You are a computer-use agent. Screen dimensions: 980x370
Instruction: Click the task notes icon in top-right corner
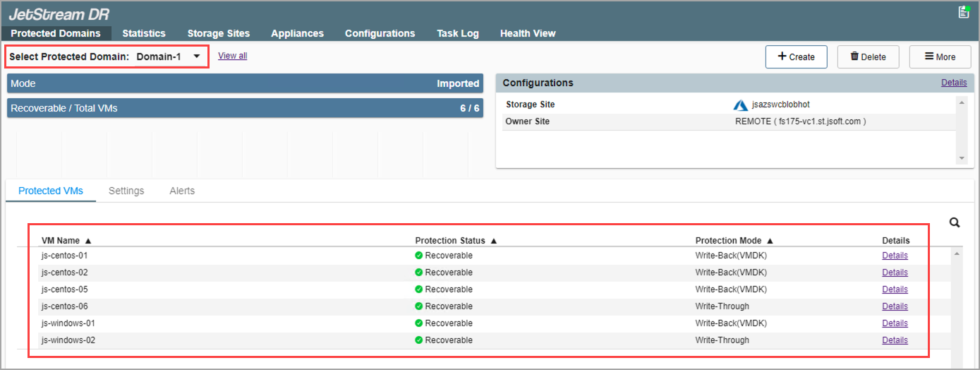(x=963, y=12)
